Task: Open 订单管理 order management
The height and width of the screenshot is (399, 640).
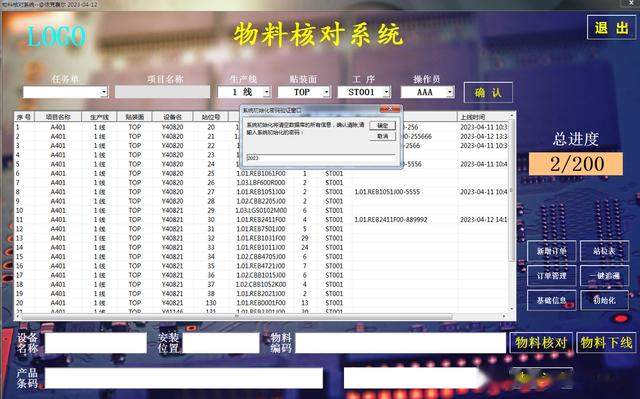Action: [x=551, y=276]
